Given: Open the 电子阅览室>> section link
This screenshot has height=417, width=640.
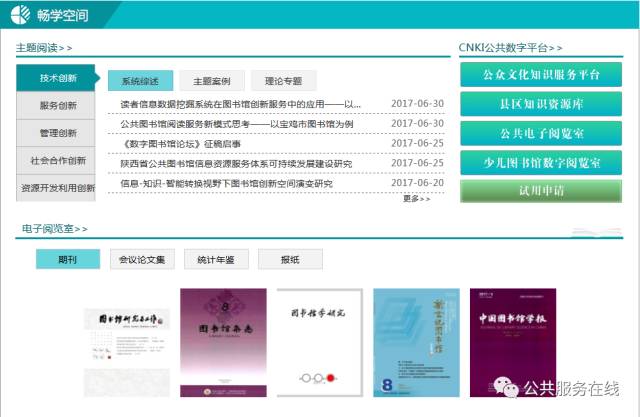Looking at the screenshot, I should click(55, 228).
